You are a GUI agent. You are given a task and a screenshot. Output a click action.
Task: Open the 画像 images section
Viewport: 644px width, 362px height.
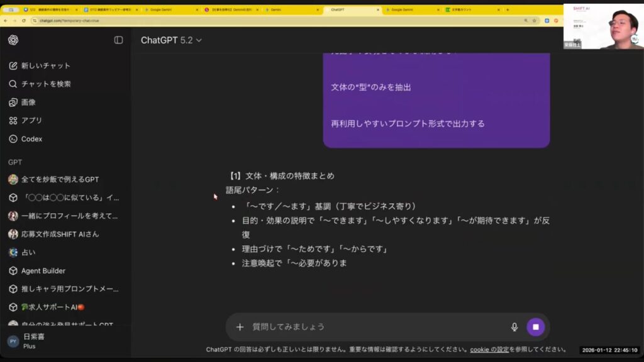pyautogui.click(x=28, y=102)
